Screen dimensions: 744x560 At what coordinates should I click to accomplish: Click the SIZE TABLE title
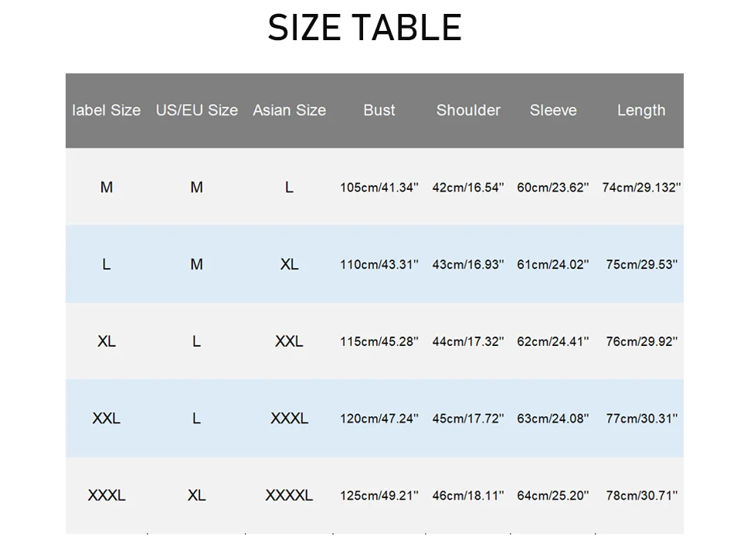point(365,29)
